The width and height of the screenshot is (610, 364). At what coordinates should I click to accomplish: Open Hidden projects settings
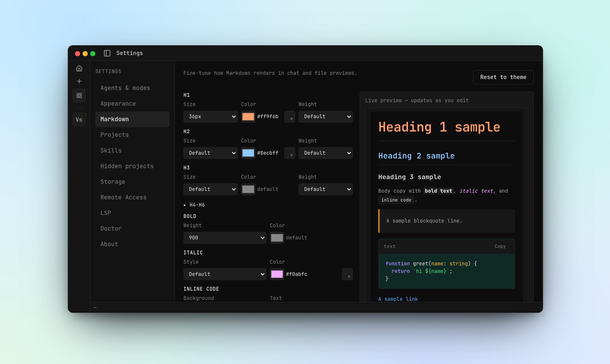tap(132, 166)
